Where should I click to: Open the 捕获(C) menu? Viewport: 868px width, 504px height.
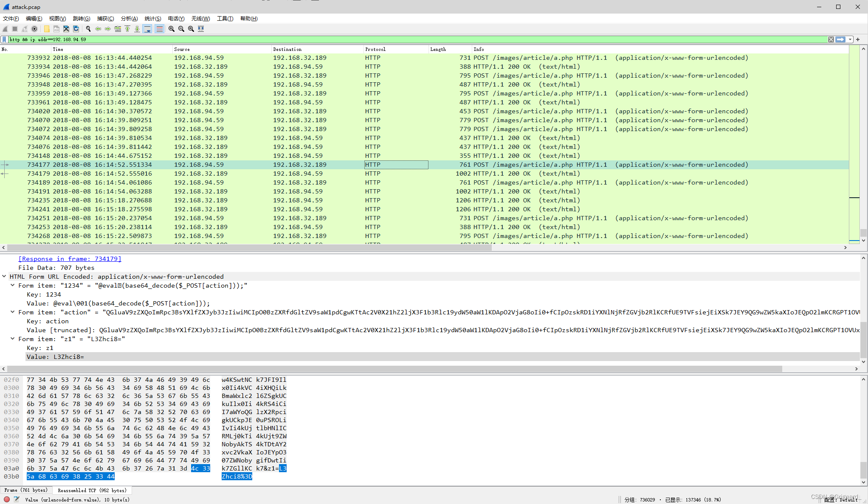tap(105, 19)
